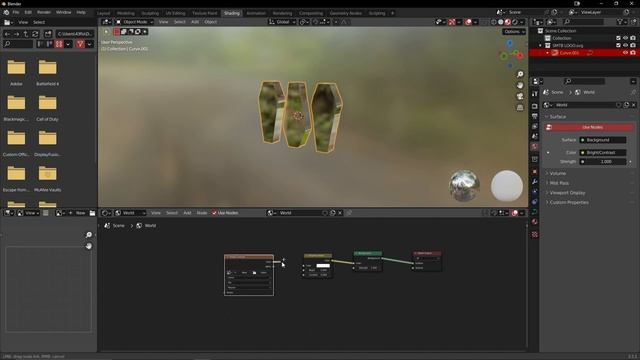Switch to the UV Editing workspace tab

tap(175, 13)
